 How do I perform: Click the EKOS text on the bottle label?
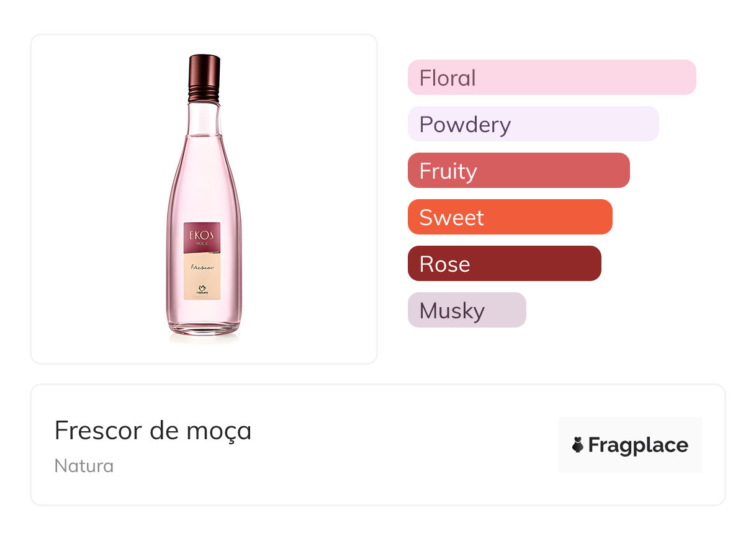[202, 234]
